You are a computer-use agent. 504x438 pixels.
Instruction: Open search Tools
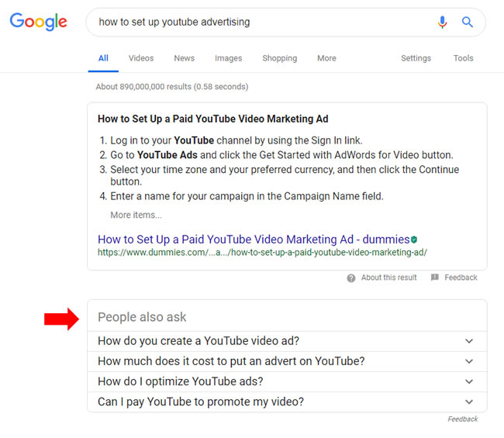click(x=463, y=58)
